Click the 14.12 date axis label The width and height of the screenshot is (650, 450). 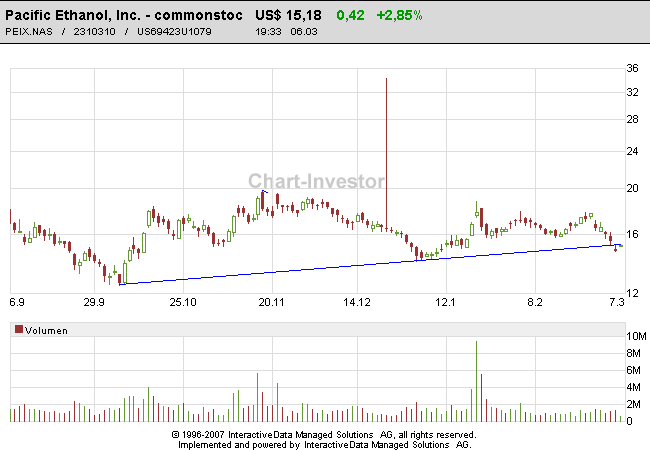(357, 302)
